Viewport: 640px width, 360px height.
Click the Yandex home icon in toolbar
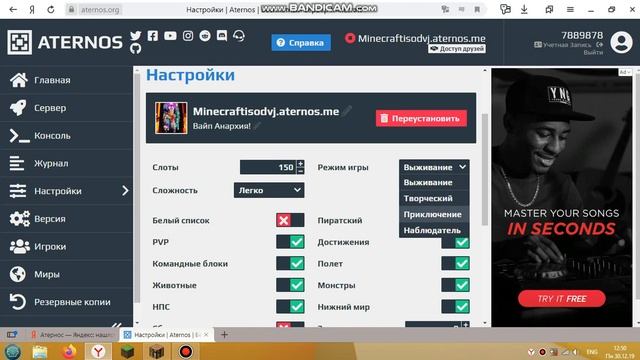[x=32, y=9]
